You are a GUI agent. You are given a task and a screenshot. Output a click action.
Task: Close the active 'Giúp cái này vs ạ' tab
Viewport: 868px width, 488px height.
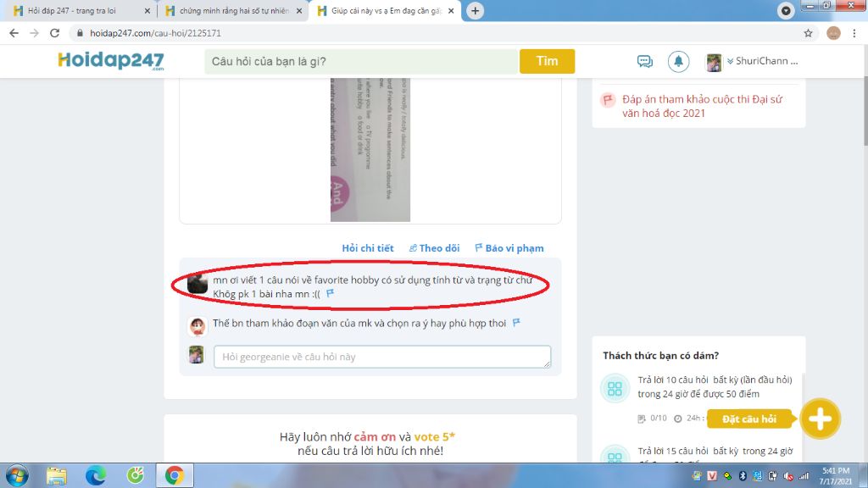coord(451,10)
